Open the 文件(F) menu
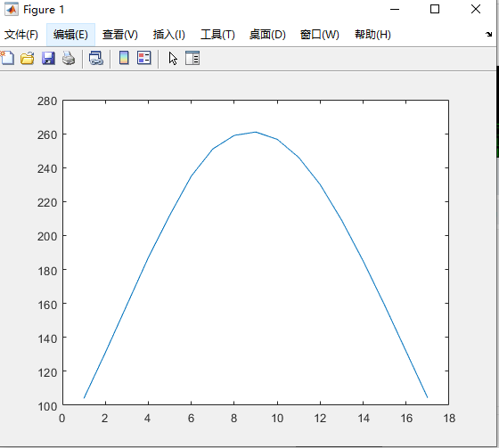Screen dimensions: 499x448 click(x=21, y=35)
